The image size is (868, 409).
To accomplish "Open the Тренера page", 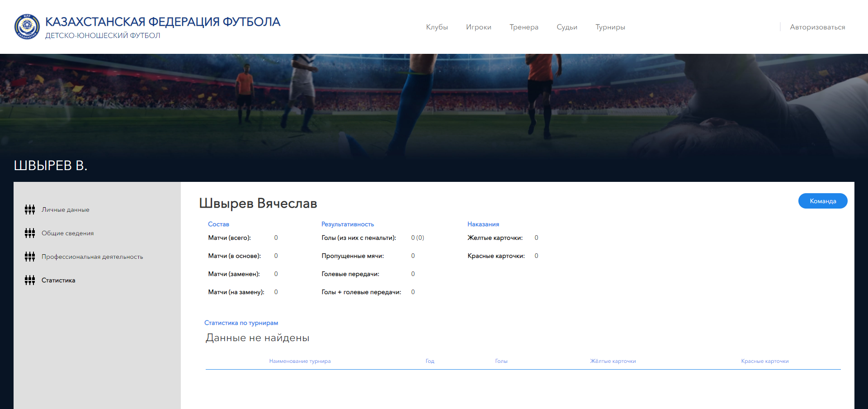I will pyautogui.click(x=524, y=27).
